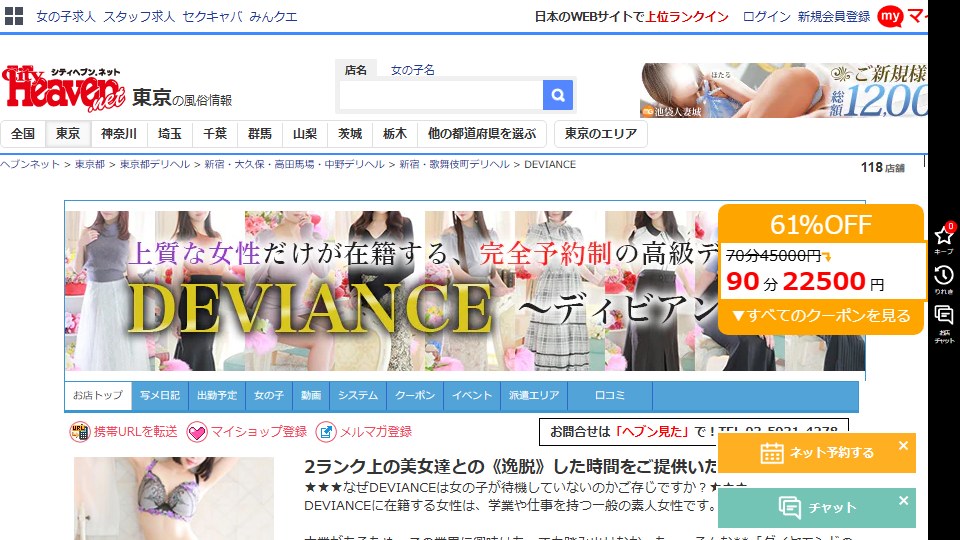Open the 派遣エリア shop tab
960x540 pixels.
click(534, 396)
